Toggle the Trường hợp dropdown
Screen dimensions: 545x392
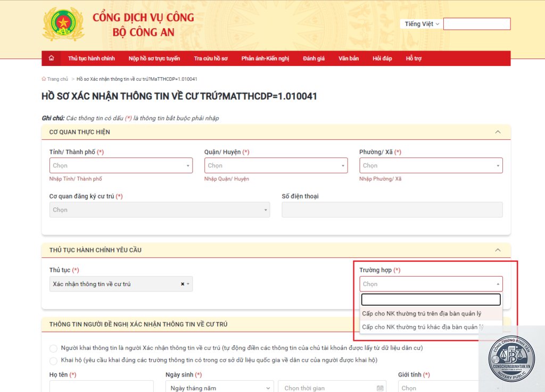click(x=431, y=284)
